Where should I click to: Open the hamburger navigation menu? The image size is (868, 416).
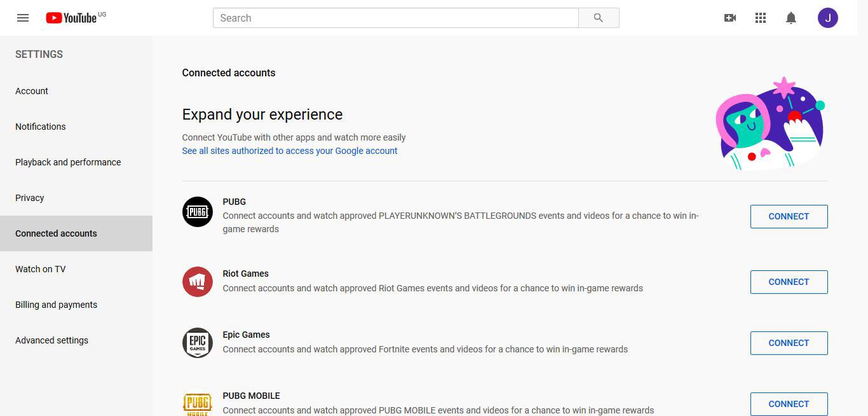point(22,17)
